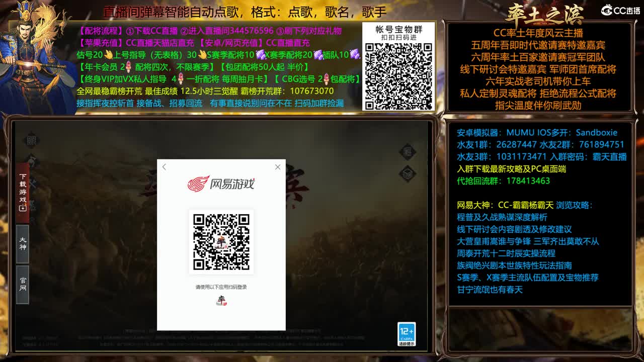Click the line 程普及久战熟谋深度解析
This screenshot has height=362, width=644.
click(502, 217)
